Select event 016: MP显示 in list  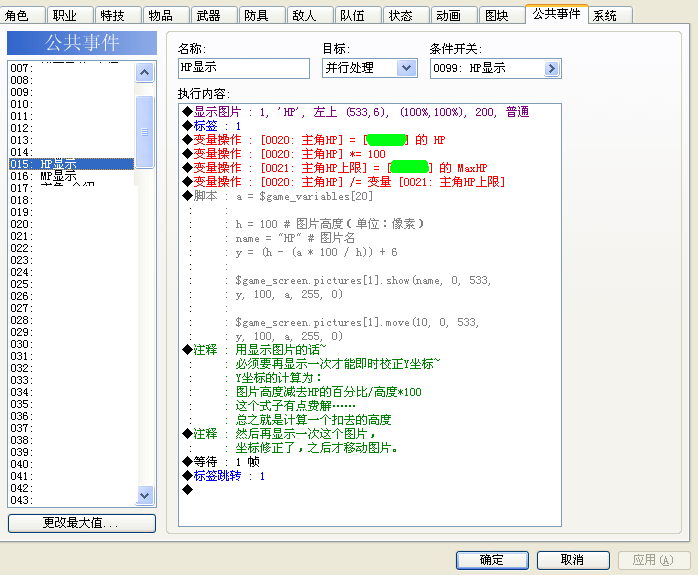pyautogui.click(x=71, y=176)
